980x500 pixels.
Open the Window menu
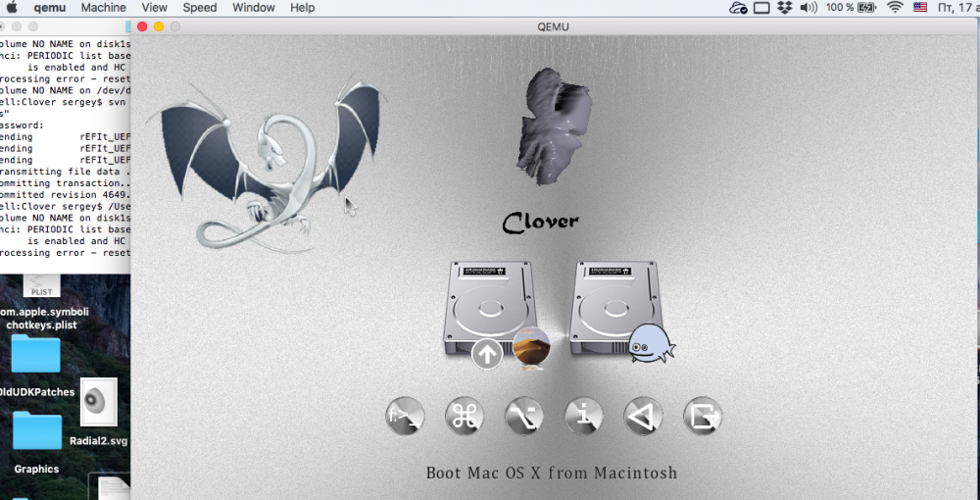tap(253, 8)
